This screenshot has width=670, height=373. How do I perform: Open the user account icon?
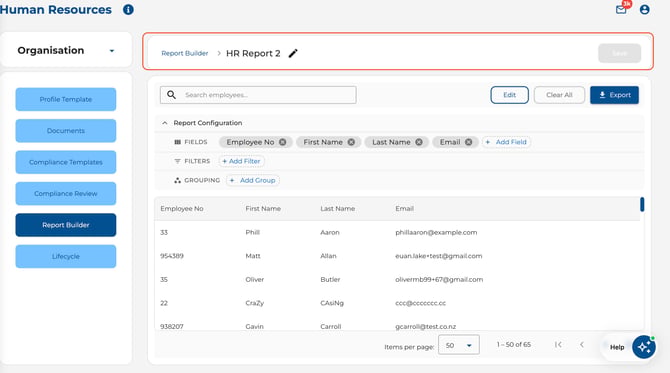[x=644, y=9]
